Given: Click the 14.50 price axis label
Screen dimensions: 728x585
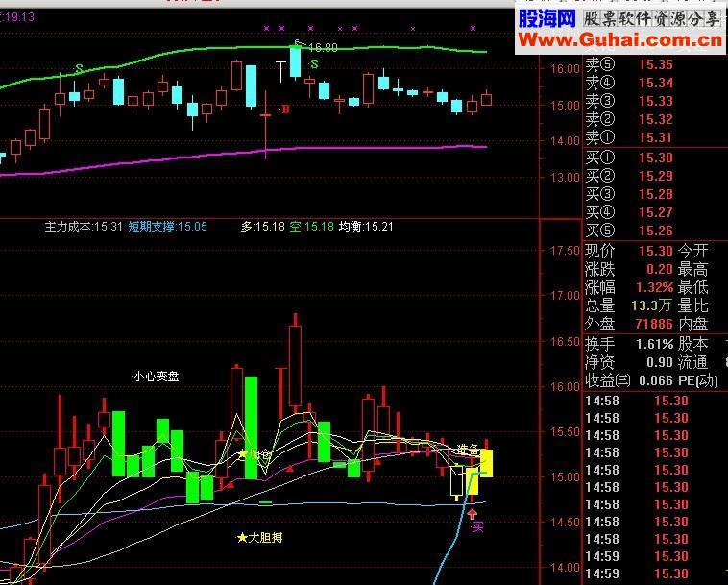Looking at the screenshot, I should [565, 523].
